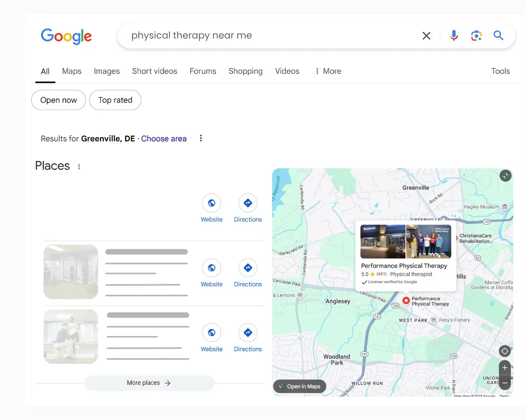Viewport: 525px width, 420px height.
Task: Open the three-dot menu next to Choose area
Action: pos(201,138)
